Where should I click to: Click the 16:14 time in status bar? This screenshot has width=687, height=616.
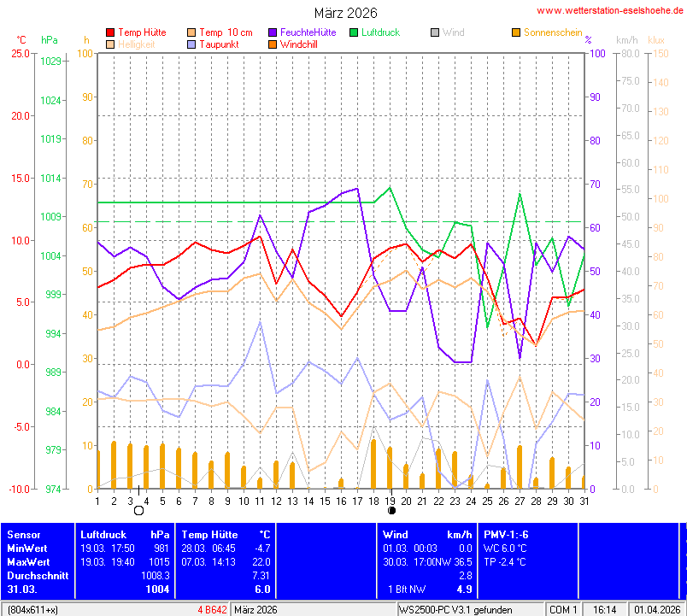click(x=605, y=610)
